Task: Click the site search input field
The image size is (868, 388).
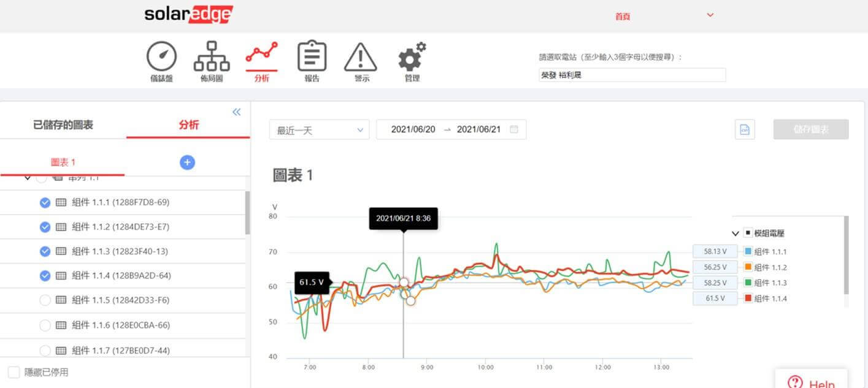Action: point(632,75)
